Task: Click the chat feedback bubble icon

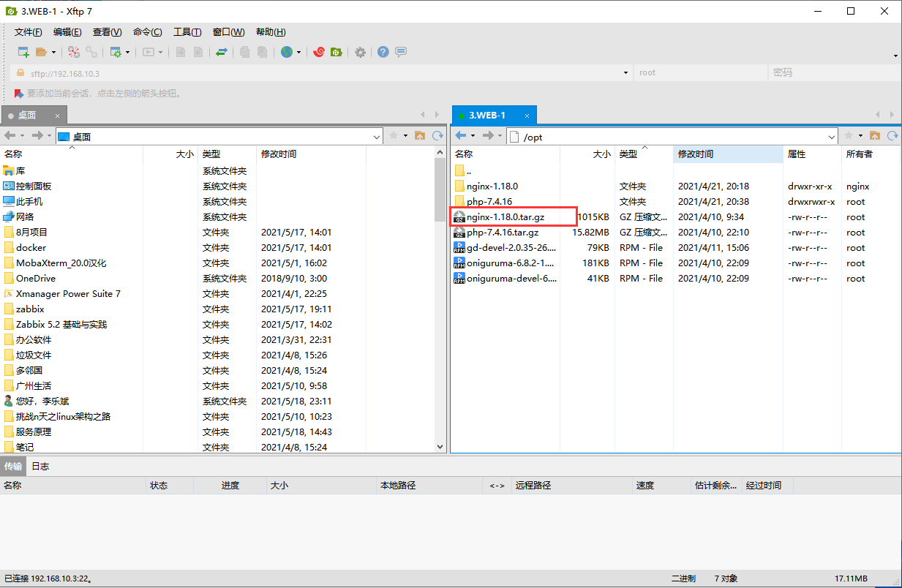Action: pyautogui.click(x=401, y=52)
